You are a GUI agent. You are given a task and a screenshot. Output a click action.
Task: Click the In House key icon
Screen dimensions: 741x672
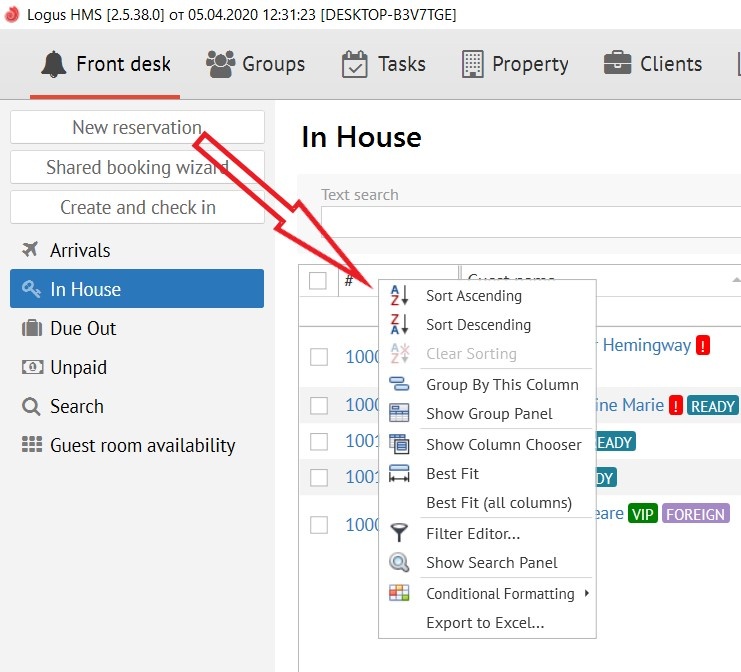(x=31, y=288)
